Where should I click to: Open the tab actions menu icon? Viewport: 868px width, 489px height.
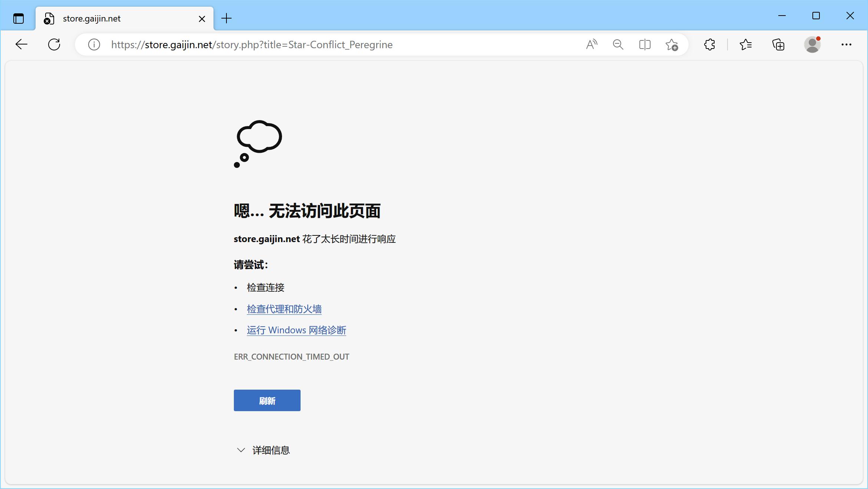[18, 18]
